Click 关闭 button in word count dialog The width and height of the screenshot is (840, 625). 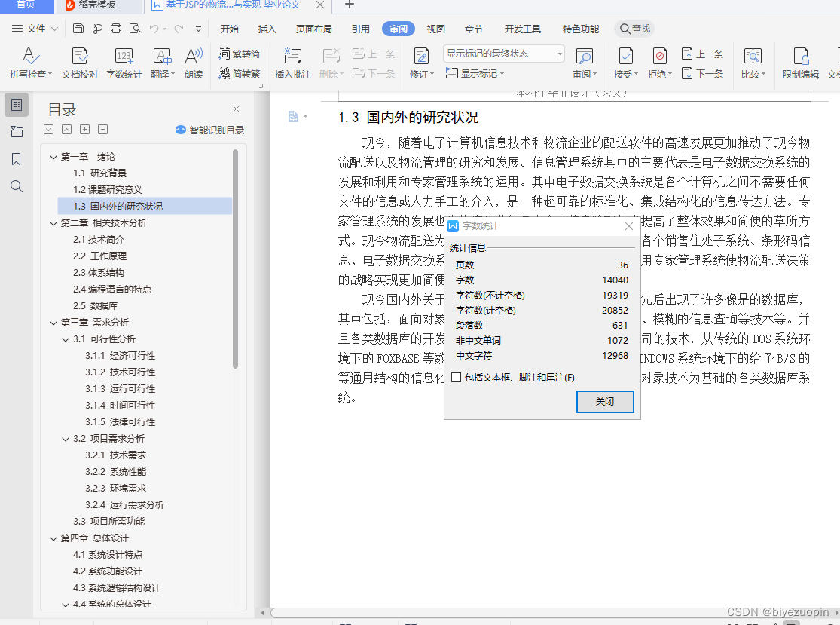(x=605, y=402)
